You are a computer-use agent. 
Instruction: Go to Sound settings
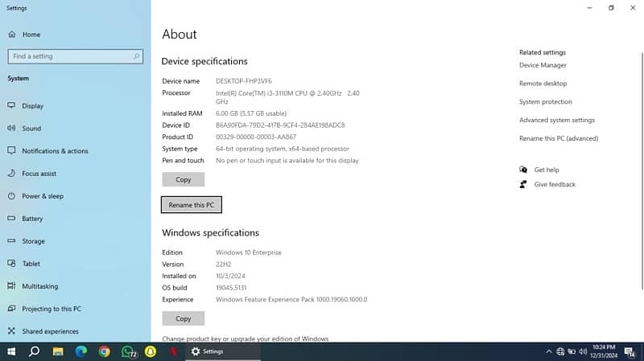pos(31,129)
